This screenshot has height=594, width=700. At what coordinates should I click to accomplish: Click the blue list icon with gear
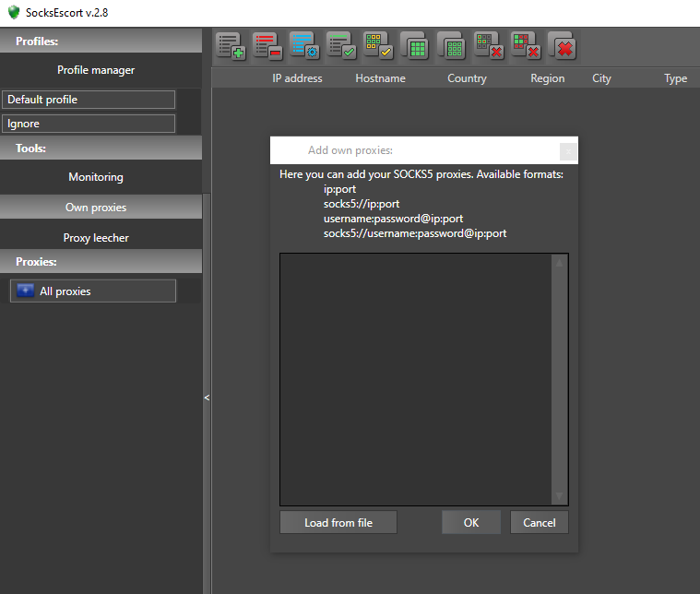click(304, 46)
